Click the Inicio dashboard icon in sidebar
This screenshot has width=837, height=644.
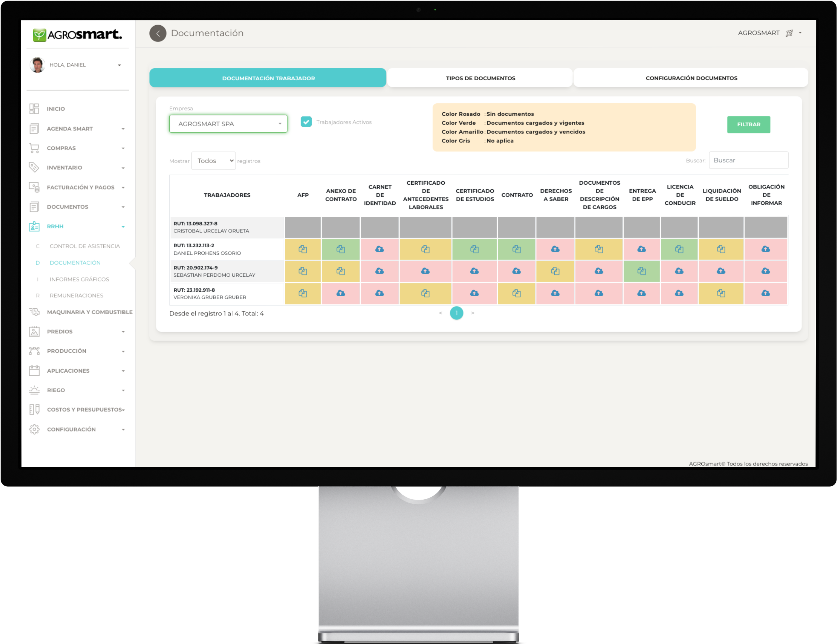click(x=34, y=109)
